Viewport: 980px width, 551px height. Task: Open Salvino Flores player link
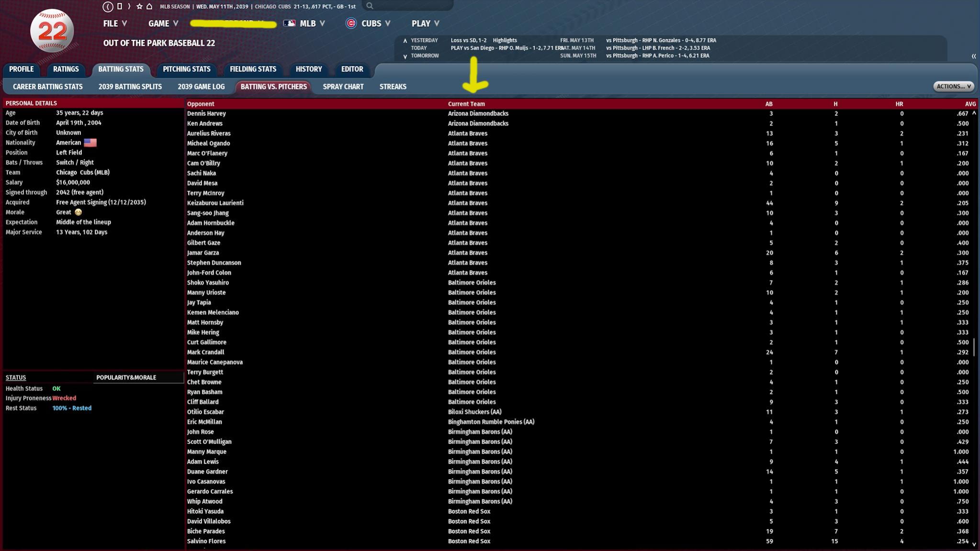206,541
